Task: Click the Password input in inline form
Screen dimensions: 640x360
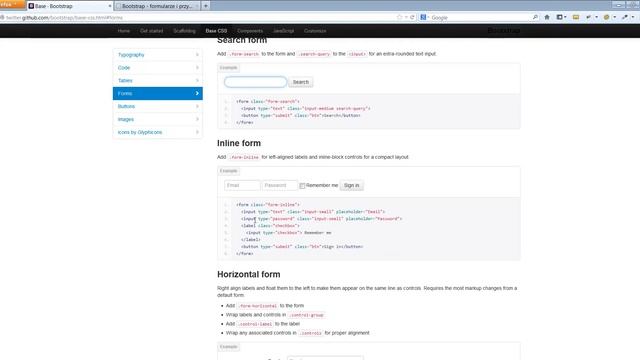Action: (x=280, y=185)
